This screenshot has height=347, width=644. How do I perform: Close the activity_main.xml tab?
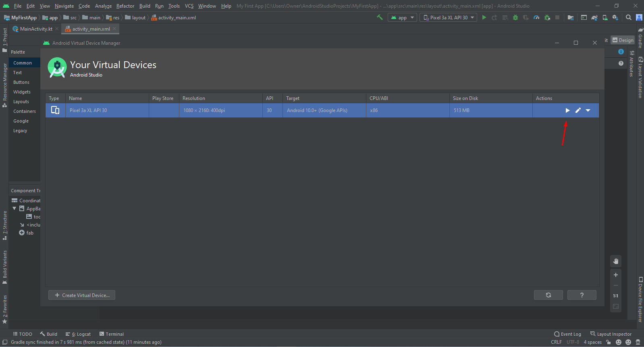pos(114,29)
